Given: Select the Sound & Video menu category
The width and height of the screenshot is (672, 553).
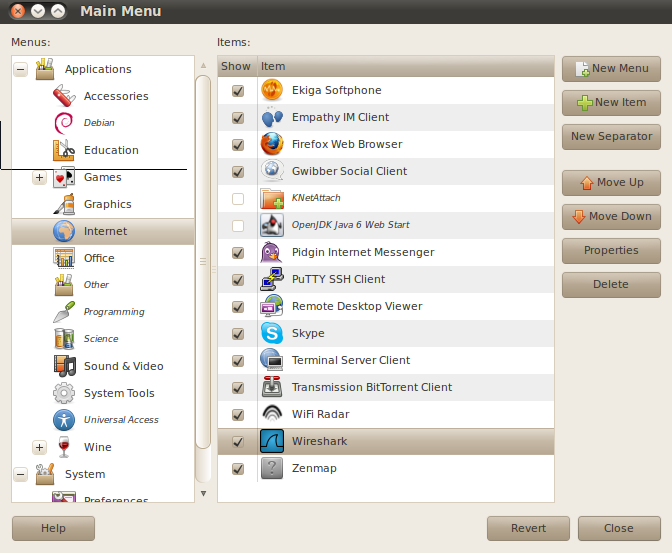Looking at the screenshot, I should tap(123, 366).
